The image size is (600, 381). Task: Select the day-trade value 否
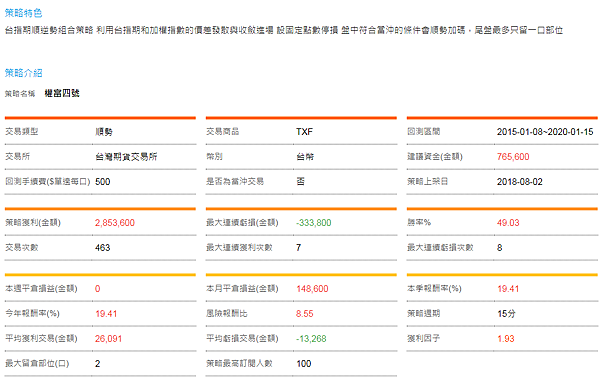[x=301, y=182]
